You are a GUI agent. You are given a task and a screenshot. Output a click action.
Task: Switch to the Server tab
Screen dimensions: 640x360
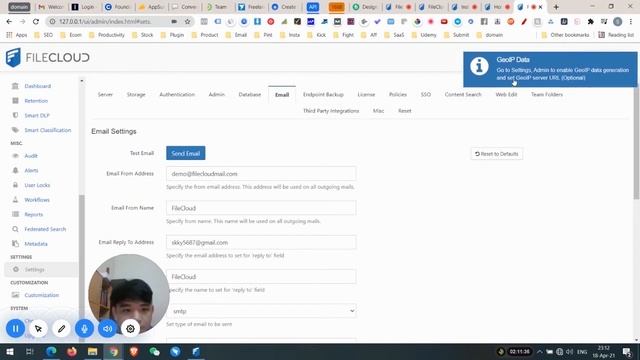(x=105, y=94)
